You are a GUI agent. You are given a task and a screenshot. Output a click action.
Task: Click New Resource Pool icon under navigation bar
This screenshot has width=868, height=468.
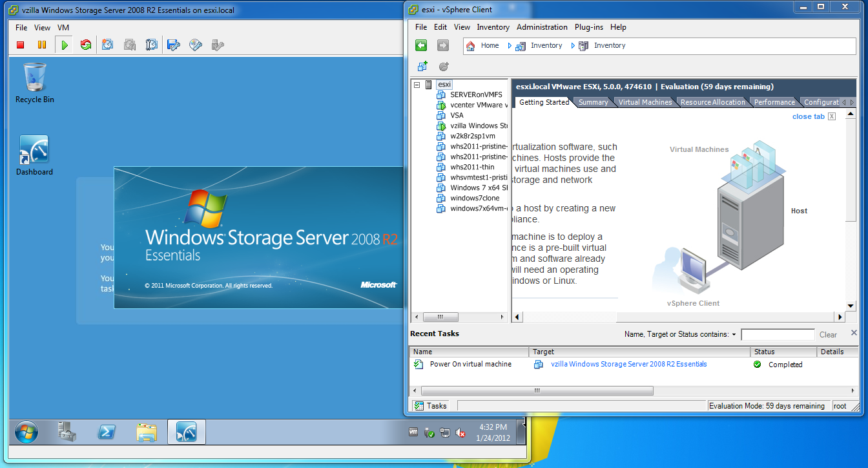pyautogui.click(x=444, y=66)
